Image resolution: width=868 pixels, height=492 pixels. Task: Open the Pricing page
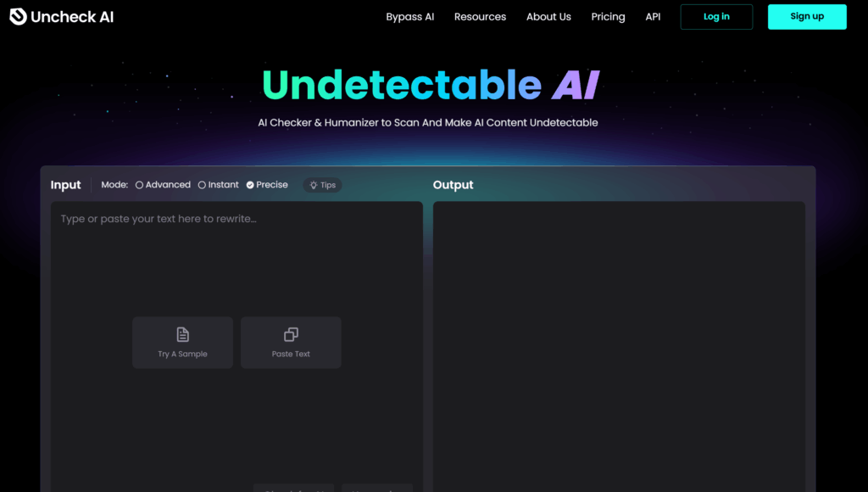(x=608, y=16)
